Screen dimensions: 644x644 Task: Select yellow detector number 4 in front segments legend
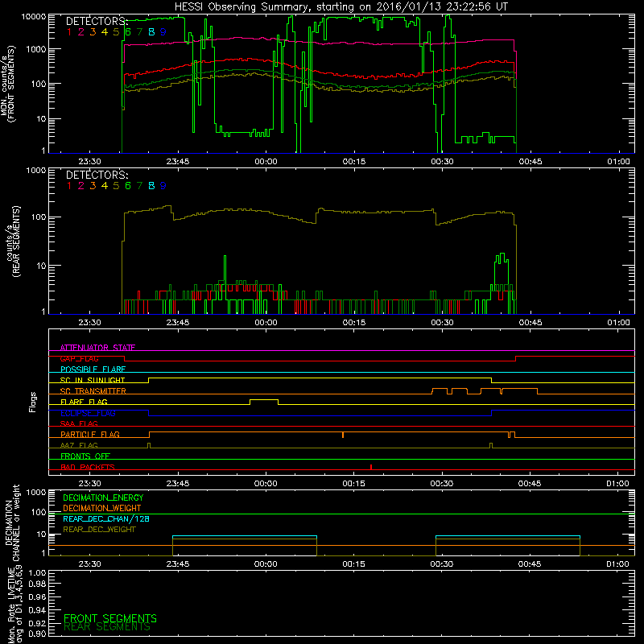click(x=105, y=32)
